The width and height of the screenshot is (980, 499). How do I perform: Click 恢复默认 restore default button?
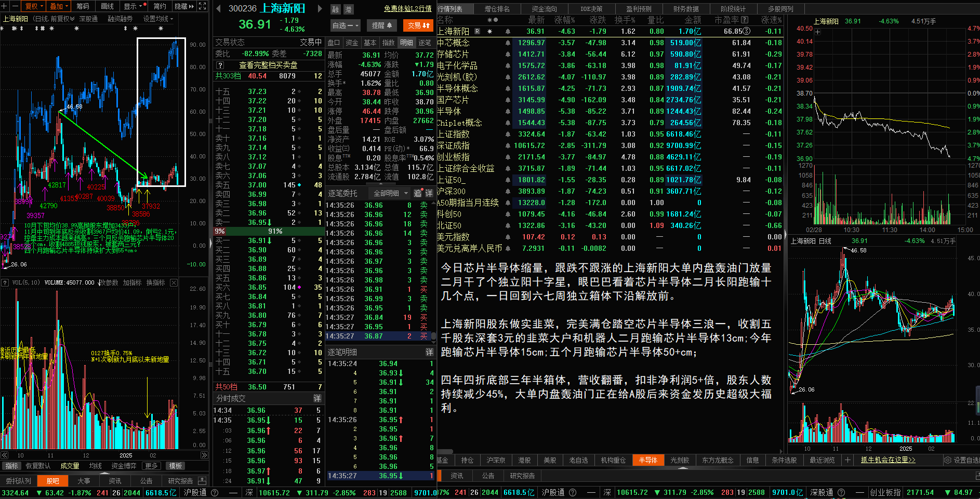click(x=38, y=466)
